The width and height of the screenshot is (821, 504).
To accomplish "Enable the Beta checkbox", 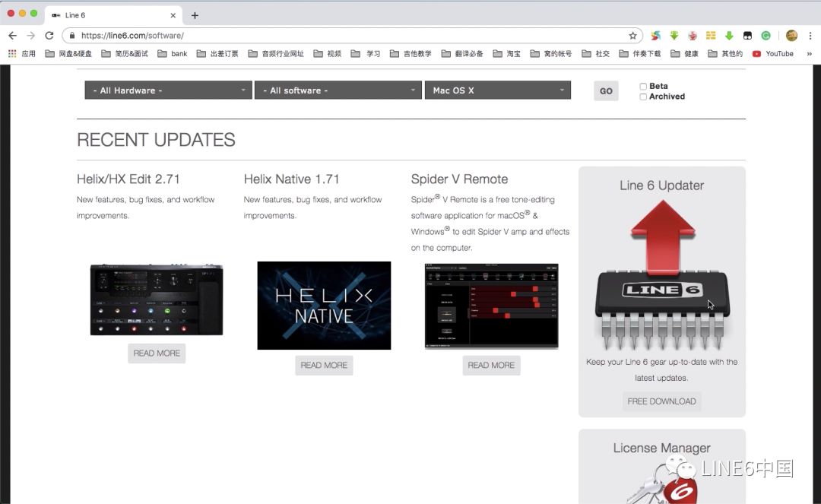I will pyautogui.click(x=643, y=87).
